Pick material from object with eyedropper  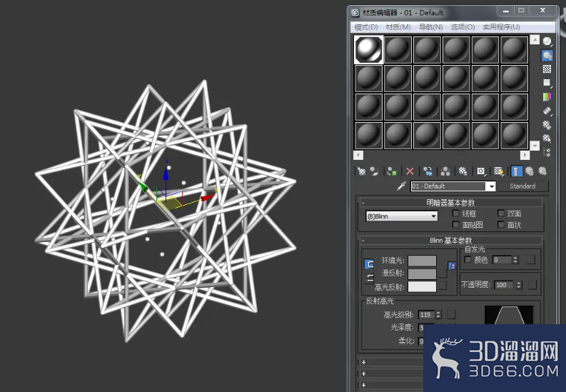[401, 186]
